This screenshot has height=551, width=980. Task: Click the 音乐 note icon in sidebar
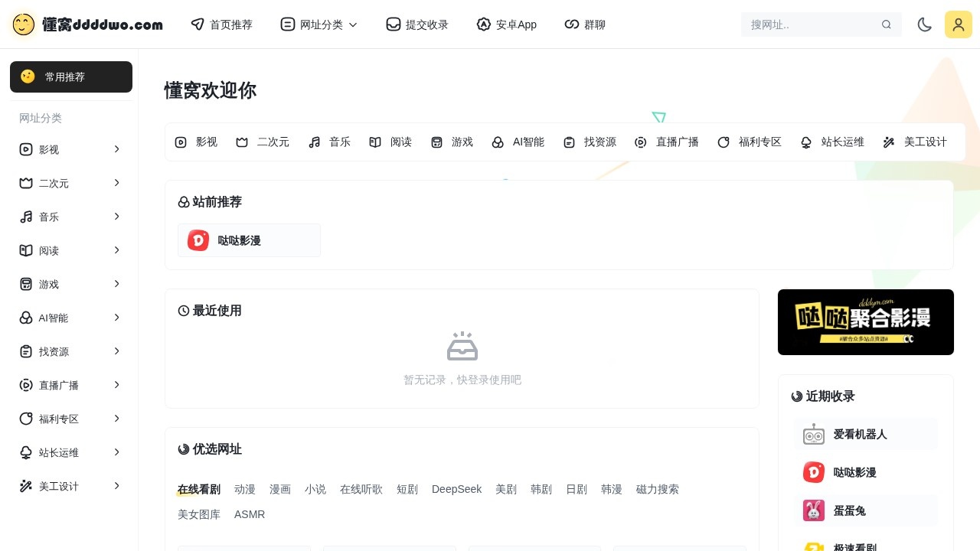26,217
